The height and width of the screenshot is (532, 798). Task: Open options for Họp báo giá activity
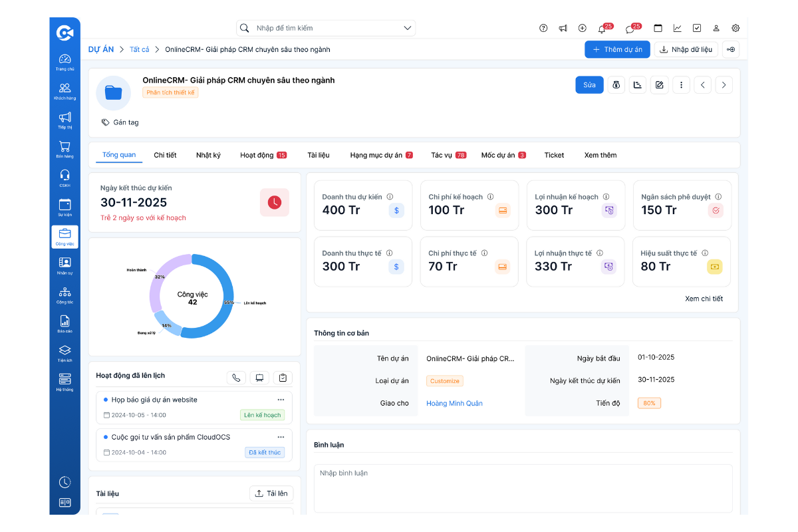click(x=281, y=400)
